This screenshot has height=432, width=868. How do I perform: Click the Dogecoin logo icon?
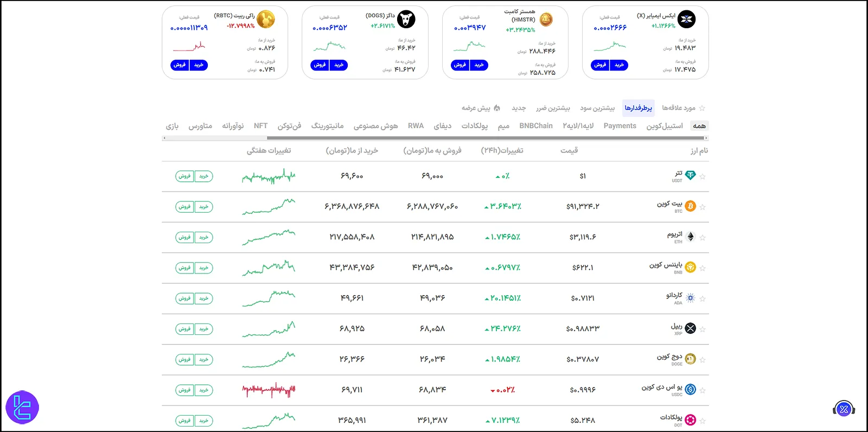click(690, 359)
